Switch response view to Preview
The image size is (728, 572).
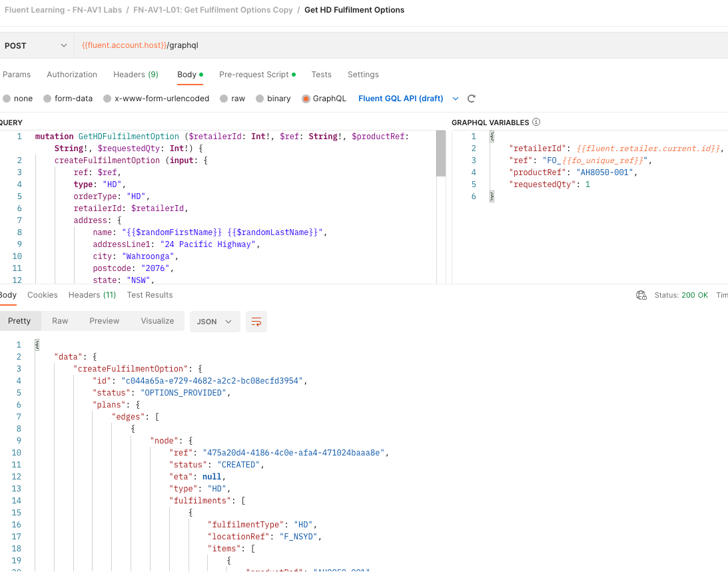105,321
